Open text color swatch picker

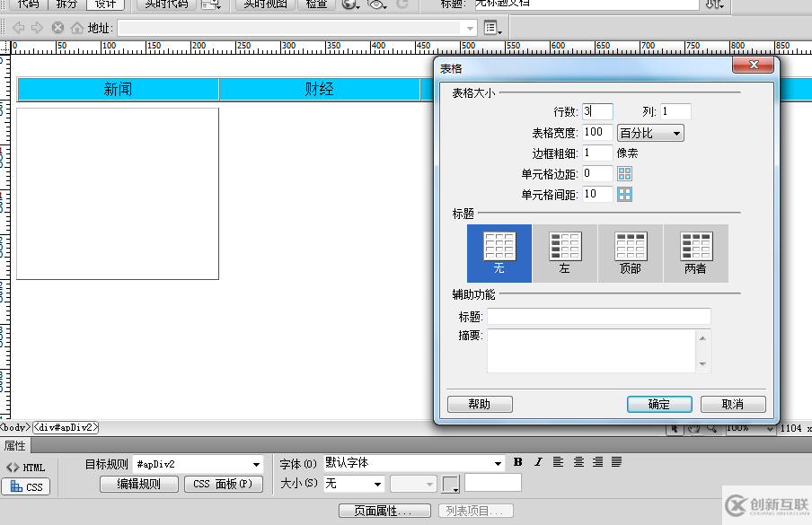point(451,484)
